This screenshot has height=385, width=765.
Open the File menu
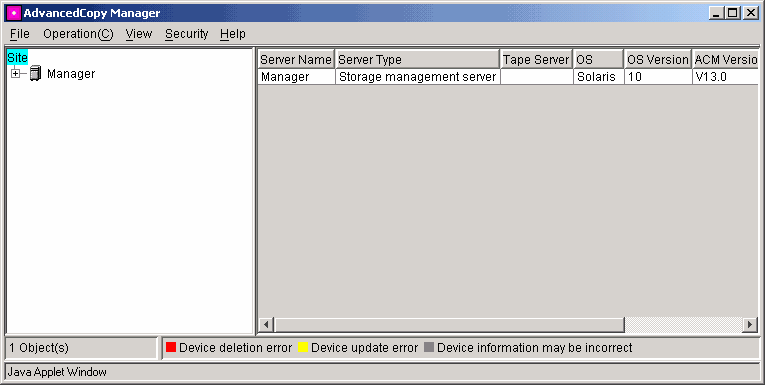20,34
